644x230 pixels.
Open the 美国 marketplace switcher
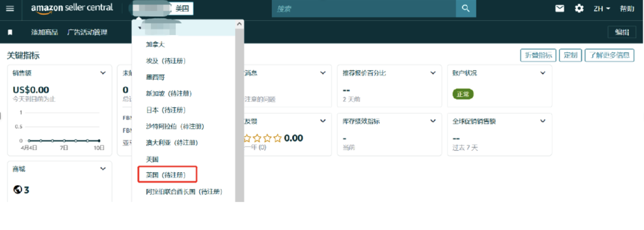coord(182,8)
